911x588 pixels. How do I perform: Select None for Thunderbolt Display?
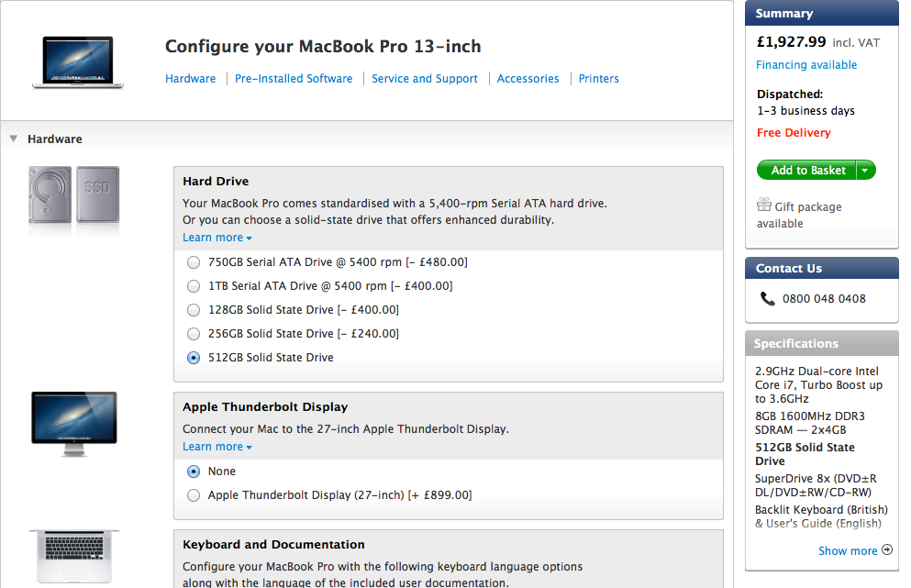(x=194, y=472)
